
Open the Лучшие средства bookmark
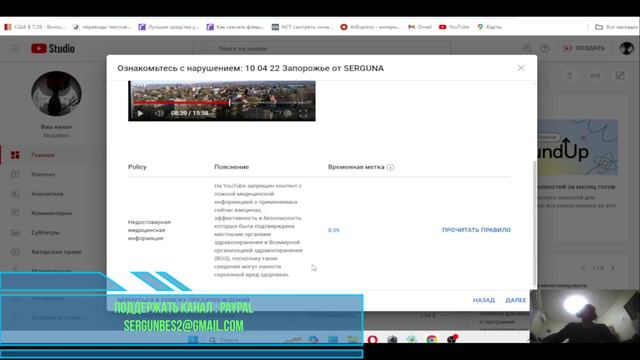pyautogui.click(x=169, y=27)
